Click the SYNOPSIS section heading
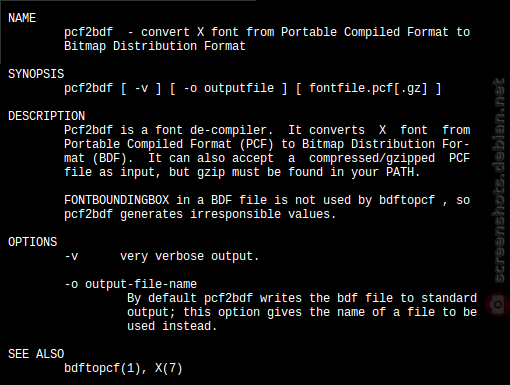Screen dimensions: 510x385 pos(36,74)
